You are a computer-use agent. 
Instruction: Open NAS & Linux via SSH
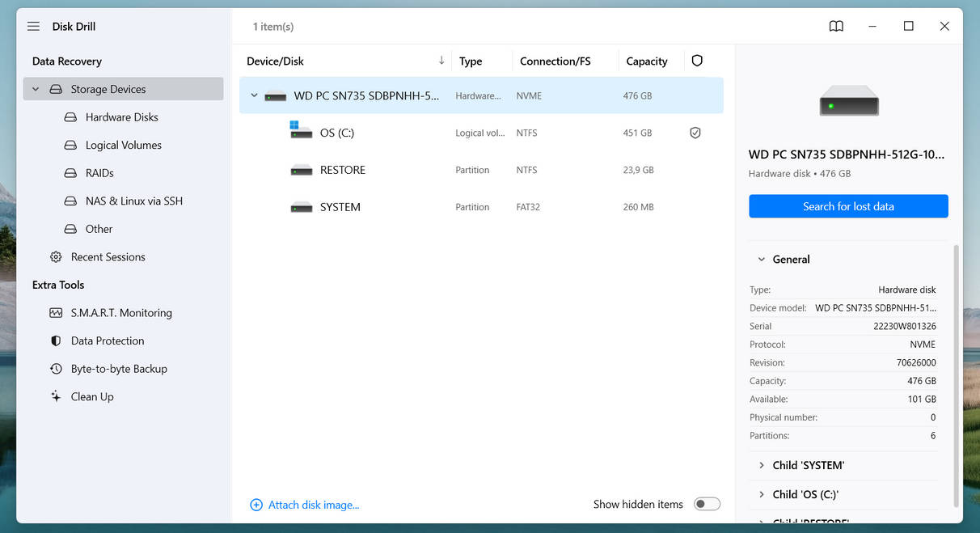point(134,201)
